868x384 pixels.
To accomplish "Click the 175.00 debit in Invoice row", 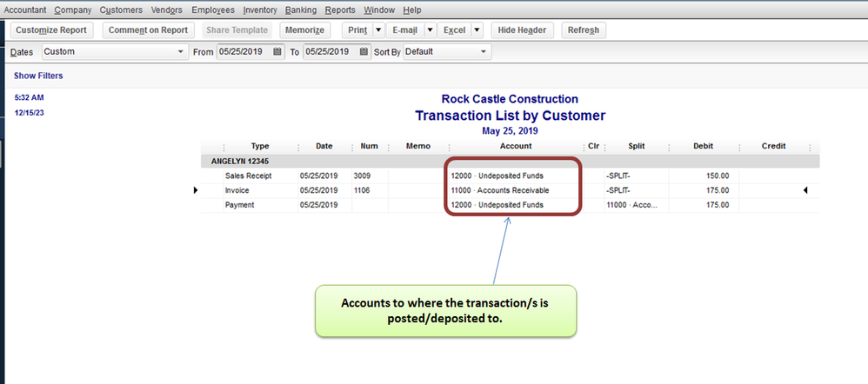I will (718, 190).
